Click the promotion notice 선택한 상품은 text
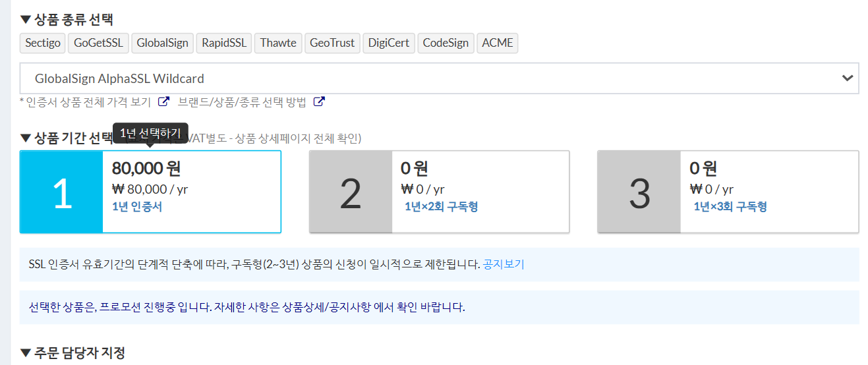The height and width of the screenshot is (365, 868). (247, 308)
